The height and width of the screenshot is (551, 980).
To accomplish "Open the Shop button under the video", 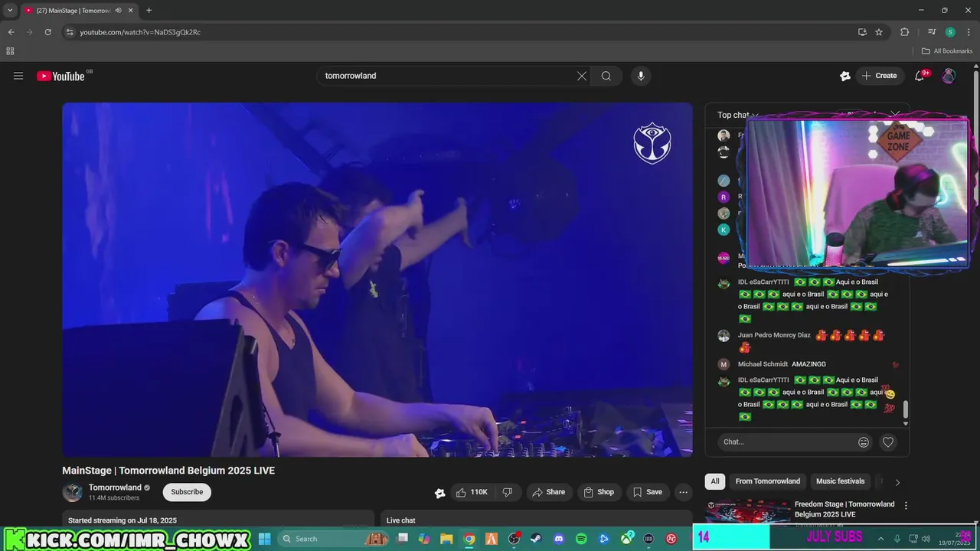I will point(599,492).
